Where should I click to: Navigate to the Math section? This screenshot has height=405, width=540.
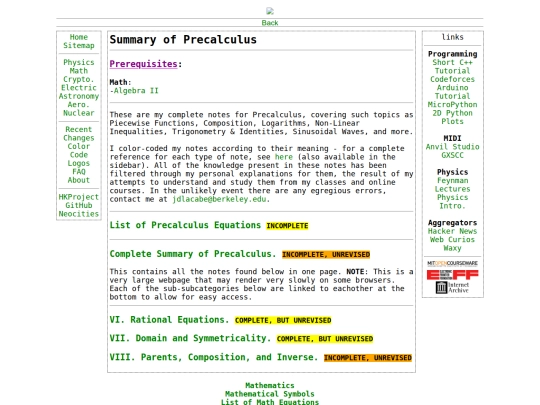pyautogui.click(x=79, y=71)
